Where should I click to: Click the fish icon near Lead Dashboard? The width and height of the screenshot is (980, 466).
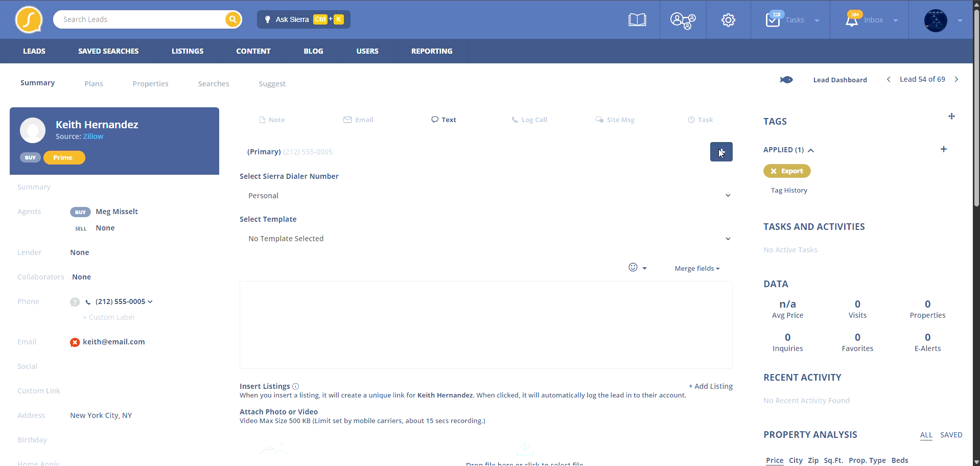click(x=786, y=80)
